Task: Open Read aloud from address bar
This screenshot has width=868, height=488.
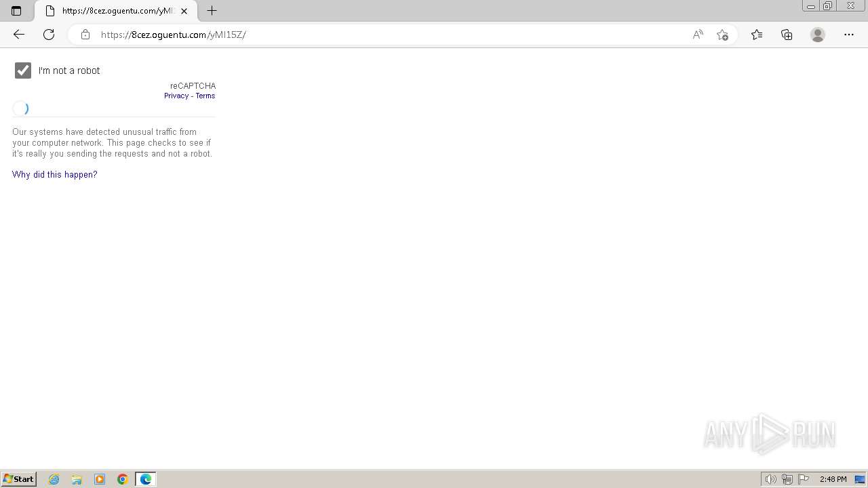Action: point(698,35)
